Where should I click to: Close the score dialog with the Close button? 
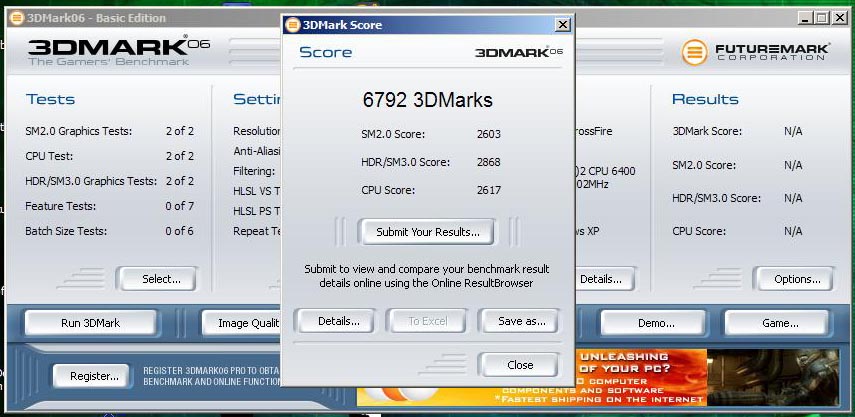tap(520, 365)
